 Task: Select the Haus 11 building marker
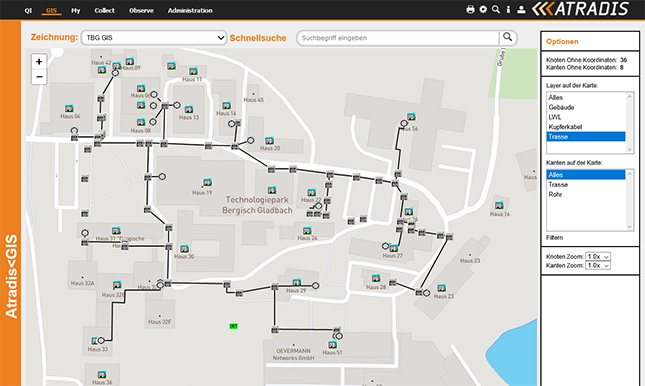coord(193,72)
